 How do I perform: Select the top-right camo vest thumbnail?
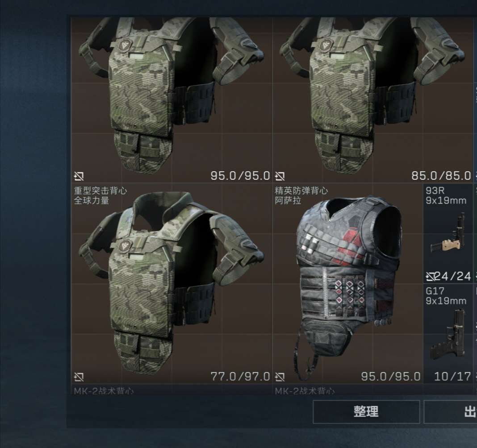click(x=372, y=97)
